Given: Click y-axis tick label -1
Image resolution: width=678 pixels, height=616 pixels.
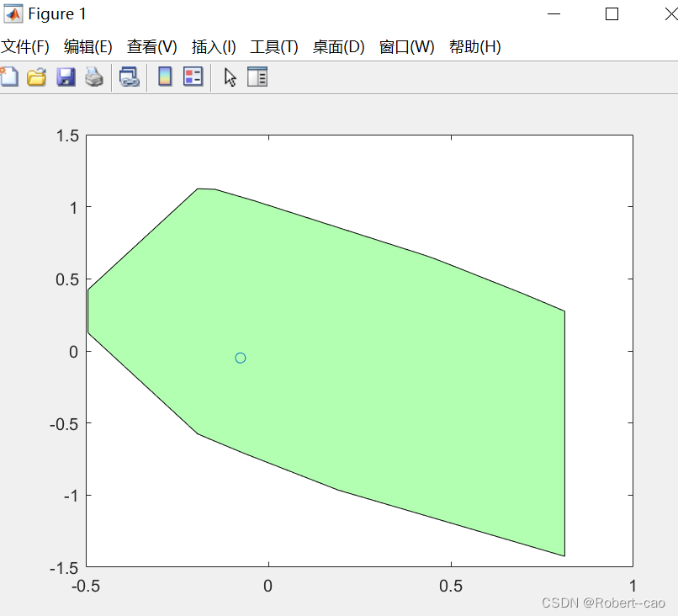Looking at the screenshot, I should [71, 496].
